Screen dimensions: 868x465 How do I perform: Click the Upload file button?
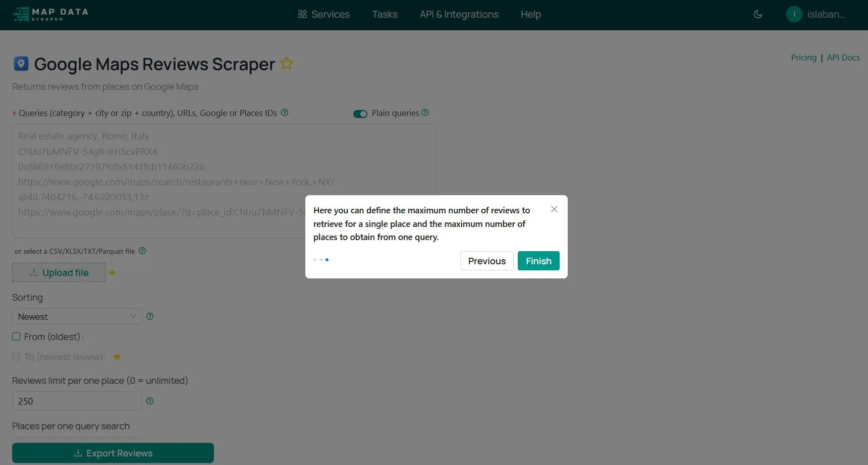point(59,272)
